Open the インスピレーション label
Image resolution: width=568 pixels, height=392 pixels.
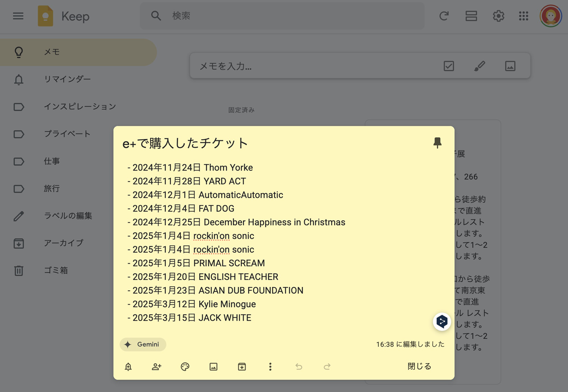(78, 107)
